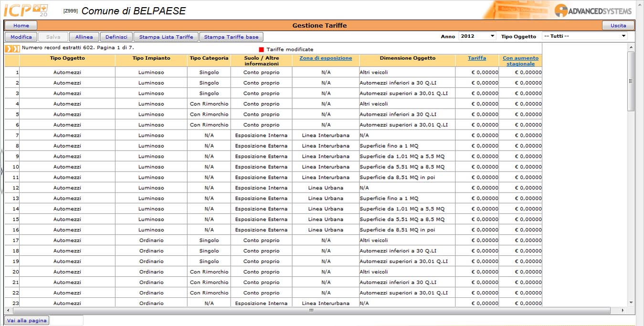Click 'Conto proprio' in row 5
Screen dimensions: 644x326
coord(261,114)
